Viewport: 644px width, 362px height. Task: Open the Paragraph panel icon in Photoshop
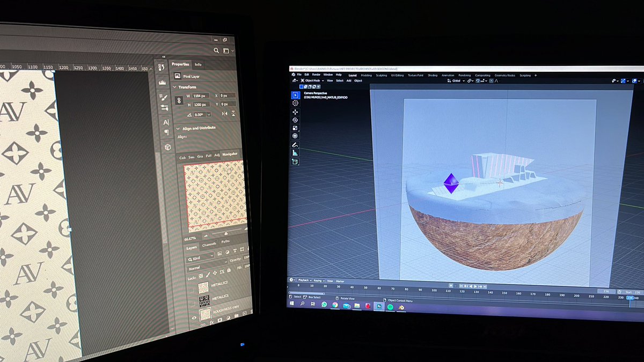click(x=166, y=132)
